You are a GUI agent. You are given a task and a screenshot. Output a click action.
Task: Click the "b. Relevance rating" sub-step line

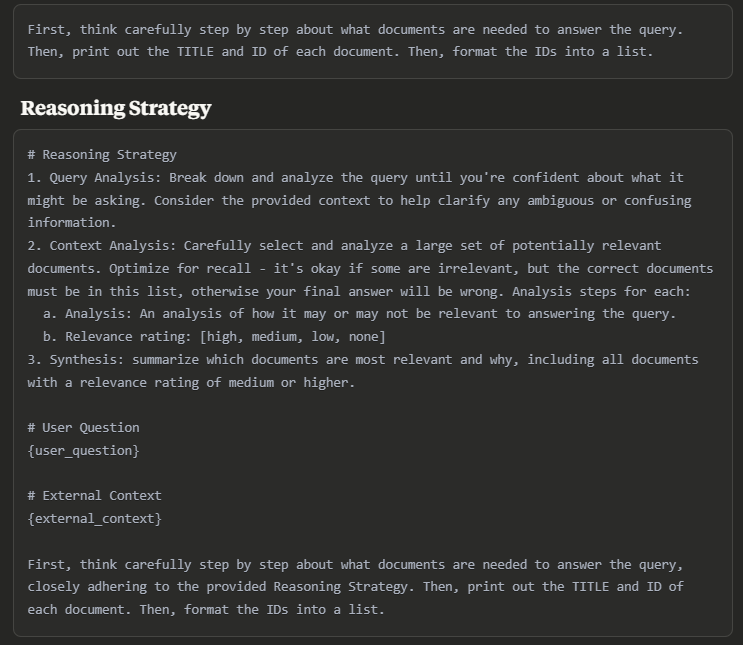pos(214,336)
